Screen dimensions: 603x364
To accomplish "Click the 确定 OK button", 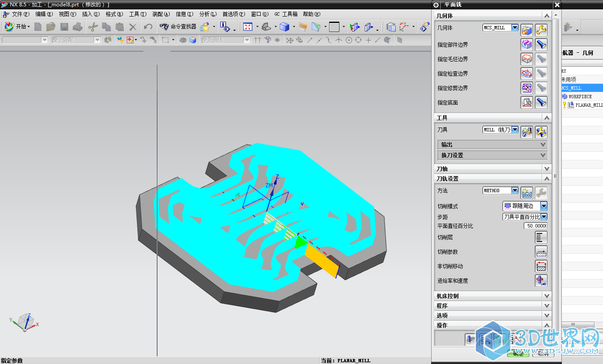I will (518, 353).
